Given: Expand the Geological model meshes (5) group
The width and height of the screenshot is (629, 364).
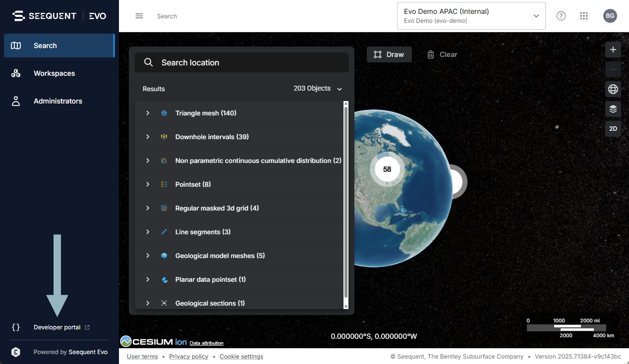Looking at the screenshot, I should (148, 256).
